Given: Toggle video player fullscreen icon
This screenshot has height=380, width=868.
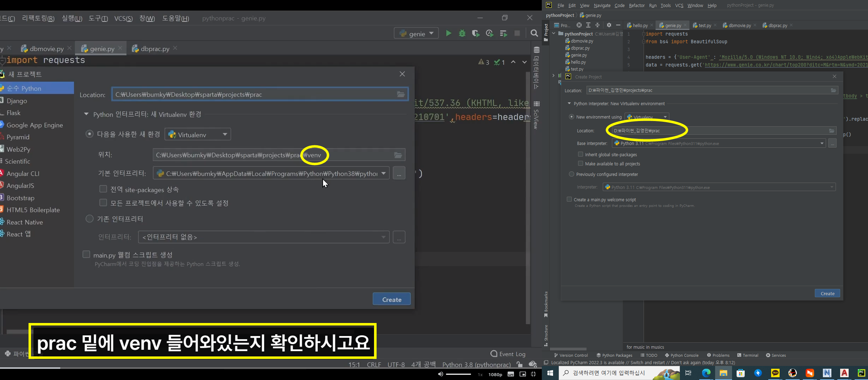Looking at the screenshot, I should 533,374.
